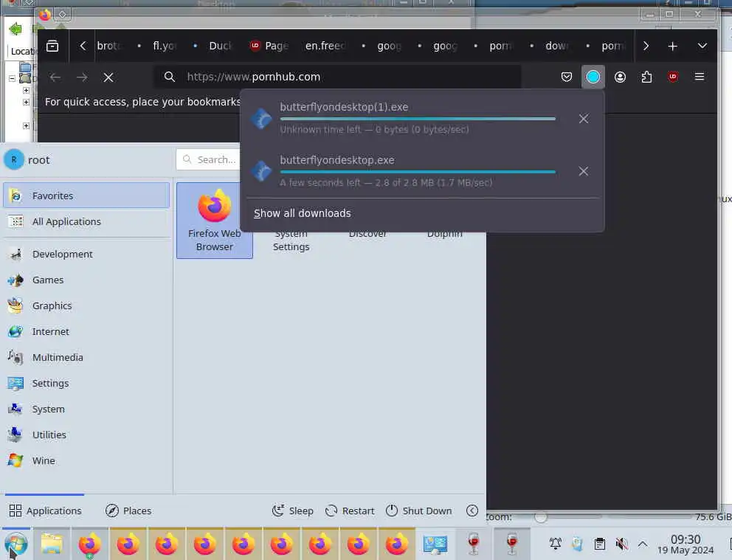Stop loading the current page
This screenshot has height=560, width=732.
point(108,77)
